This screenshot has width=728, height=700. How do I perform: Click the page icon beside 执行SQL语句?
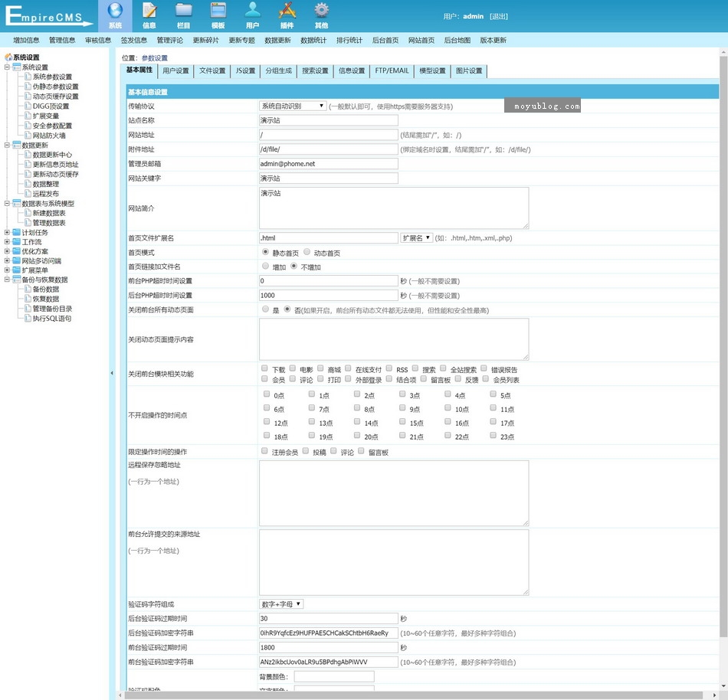[x=28, y=319]
